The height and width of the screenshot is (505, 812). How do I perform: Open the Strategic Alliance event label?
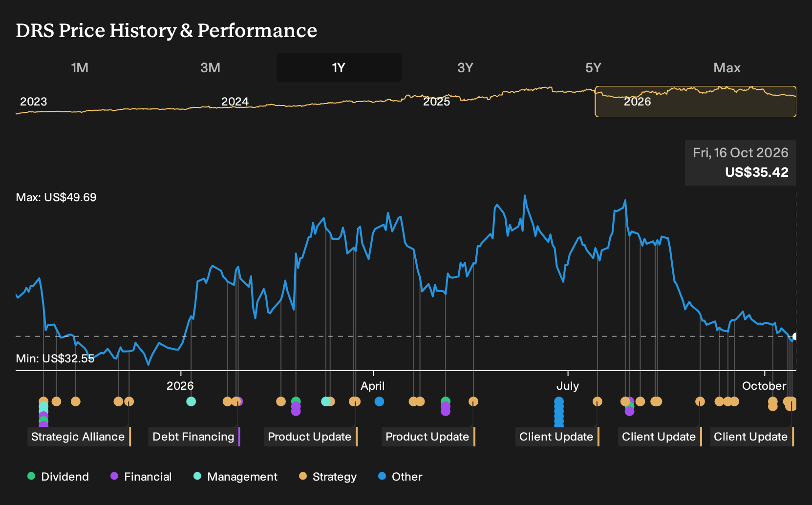79,437
